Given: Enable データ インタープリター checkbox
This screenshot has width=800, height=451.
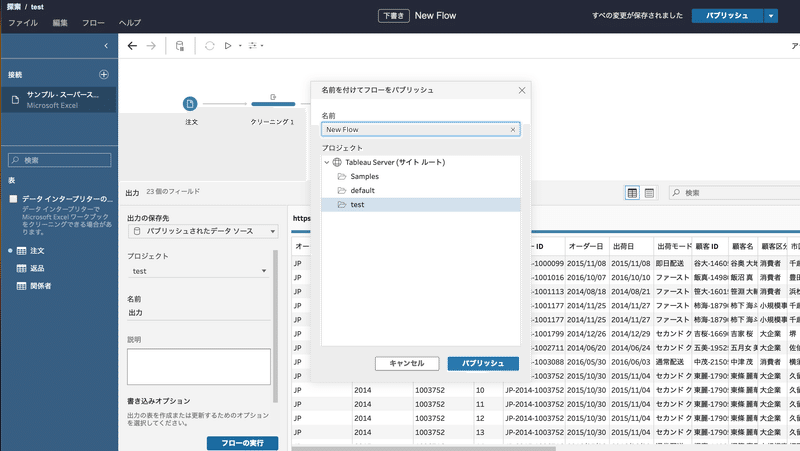Looking at the screenshot, I should tap(13, 199).
